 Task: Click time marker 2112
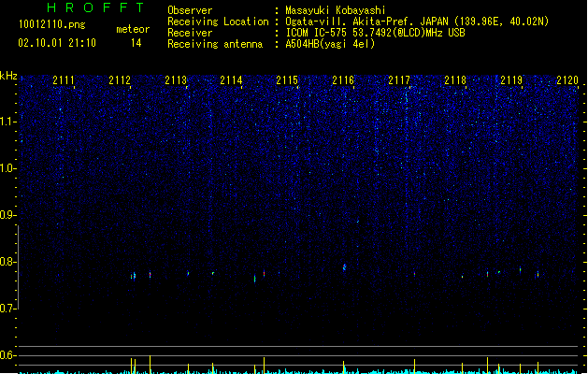(x=120, y=80)
